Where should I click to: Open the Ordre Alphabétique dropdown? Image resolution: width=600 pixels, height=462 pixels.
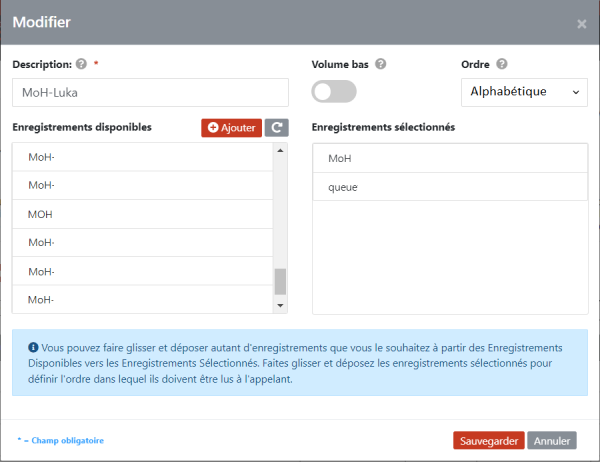click(x=524, y=92)
